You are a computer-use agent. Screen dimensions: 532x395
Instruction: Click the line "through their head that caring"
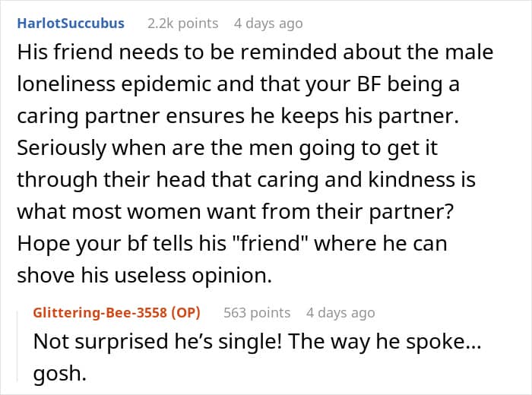[x=245, y=180]
